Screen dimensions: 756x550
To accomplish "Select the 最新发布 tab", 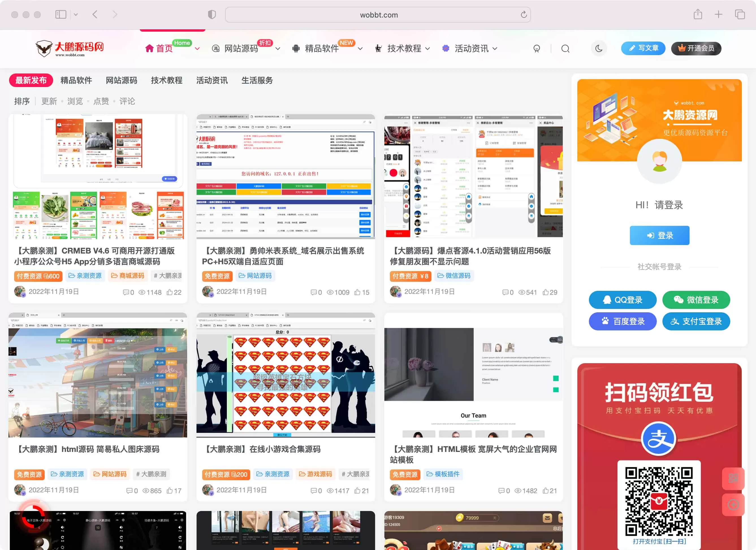I will (x=31, y=80).
